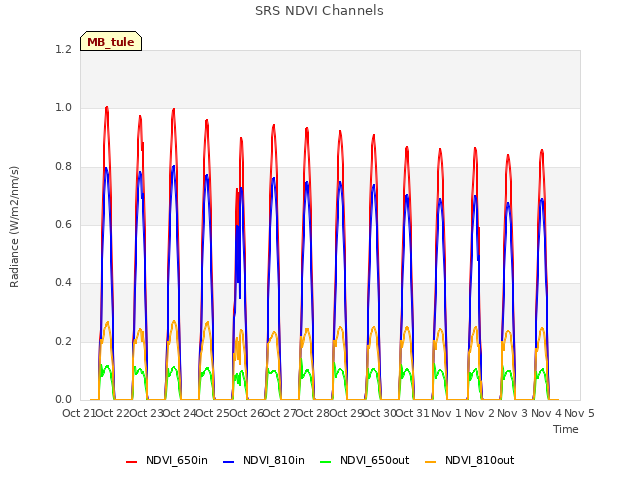Click the green NDVI_650out legend swatch
Viewport: 640px width, 480px height.
(x=326, y=462)
